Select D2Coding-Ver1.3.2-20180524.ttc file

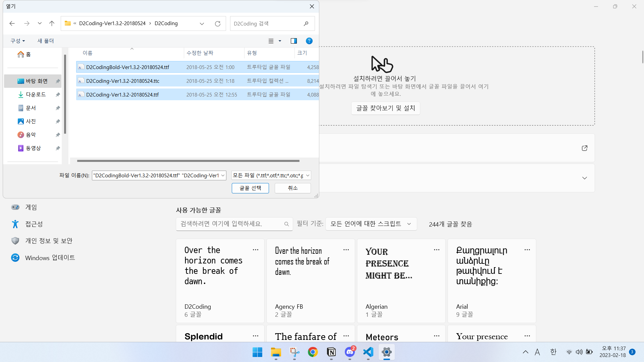[x=123, y=81]
